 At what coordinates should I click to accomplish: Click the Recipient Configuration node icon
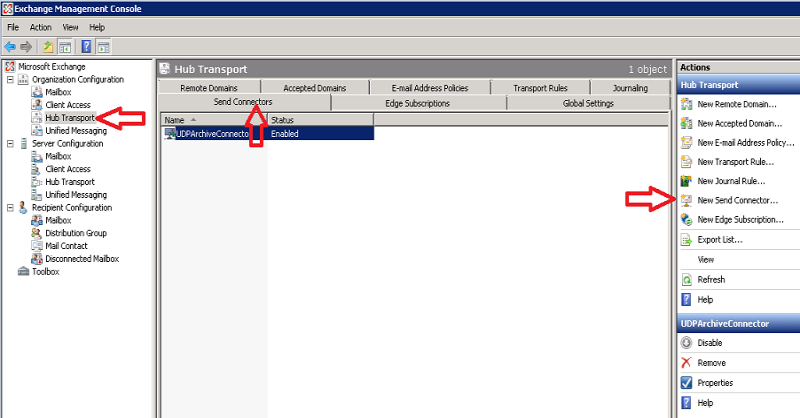tap(23, 207)
